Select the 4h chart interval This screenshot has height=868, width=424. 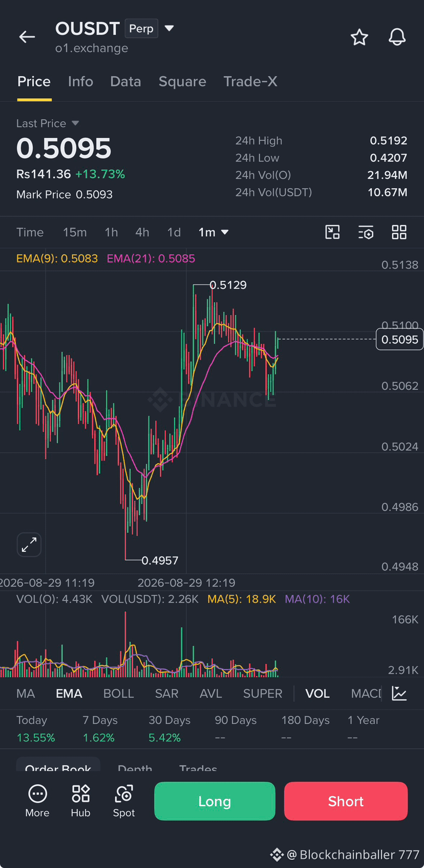(x=142, y=232)
